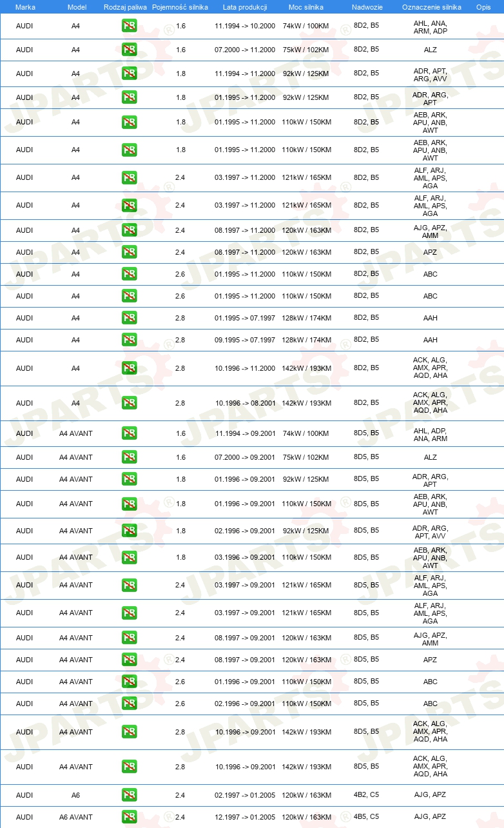
Task: Select the '10.1996 -> 08.2001' production cell
Action: coord(245,403)
